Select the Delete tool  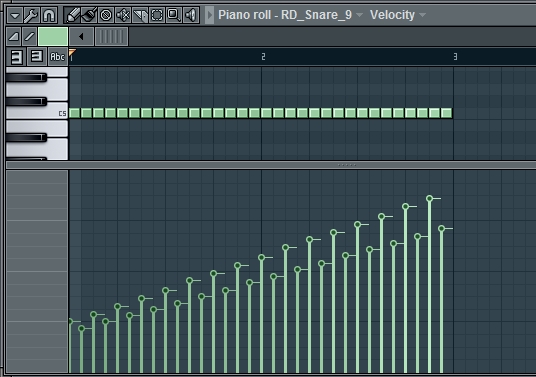[x=106, y=15]
